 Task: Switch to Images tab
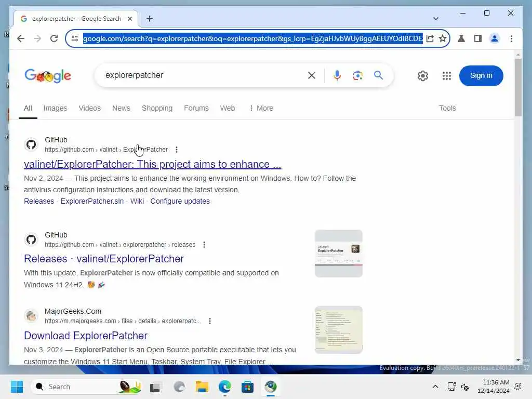55,108
